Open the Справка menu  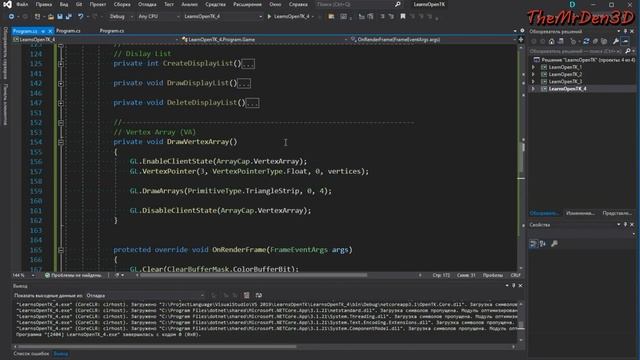click(298, 4)
